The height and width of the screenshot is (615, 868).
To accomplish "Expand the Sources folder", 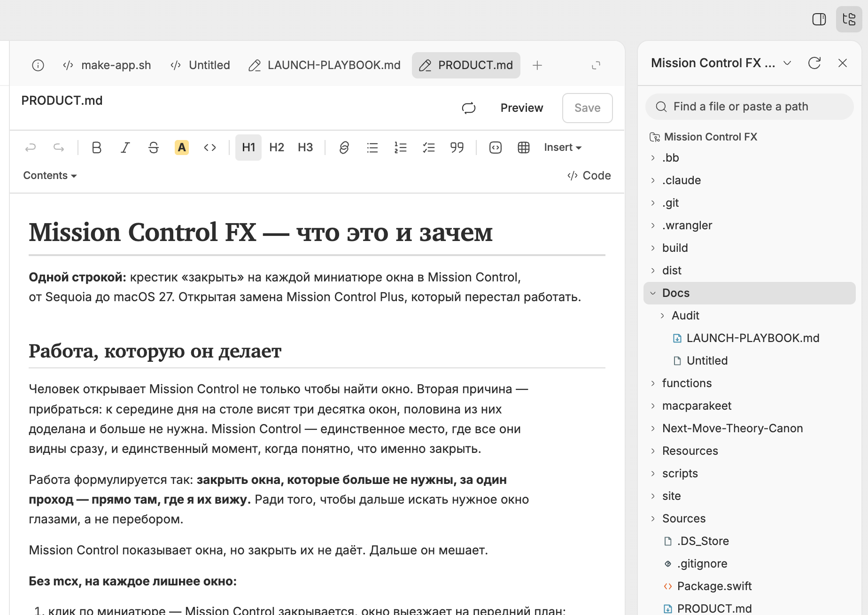I will pos(653,519).
